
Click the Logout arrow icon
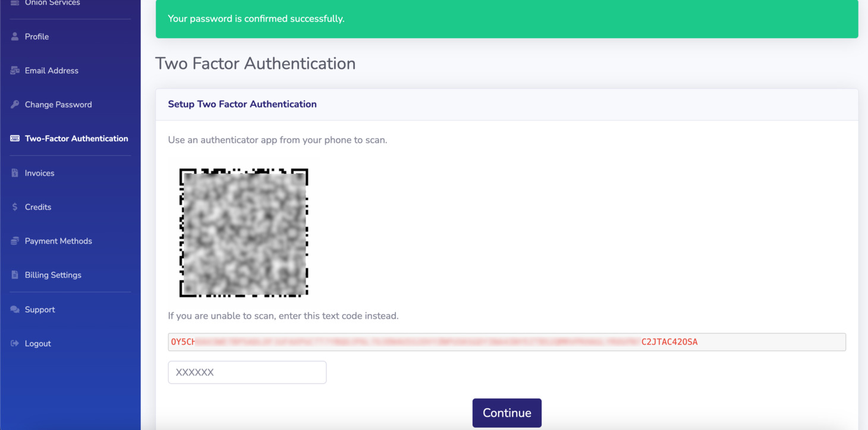click(15, 343)
